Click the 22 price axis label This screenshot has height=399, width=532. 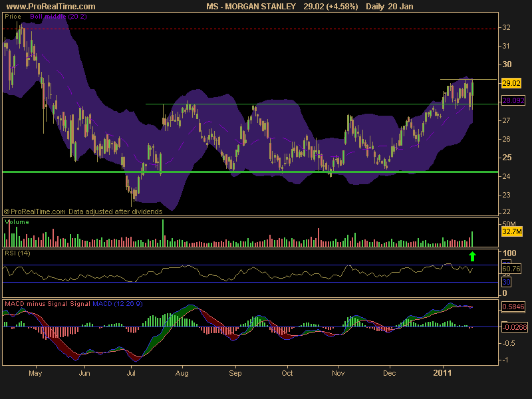(506, 211)
